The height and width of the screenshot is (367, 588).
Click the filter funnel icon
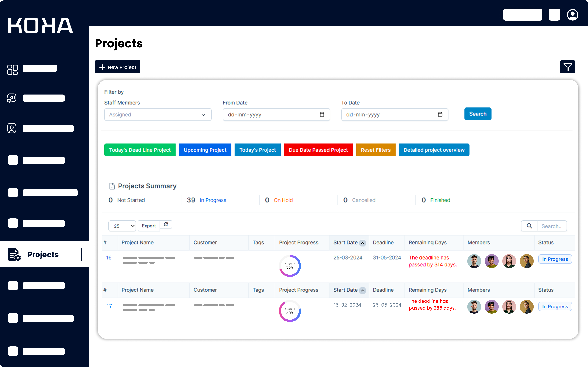point(567,67)
